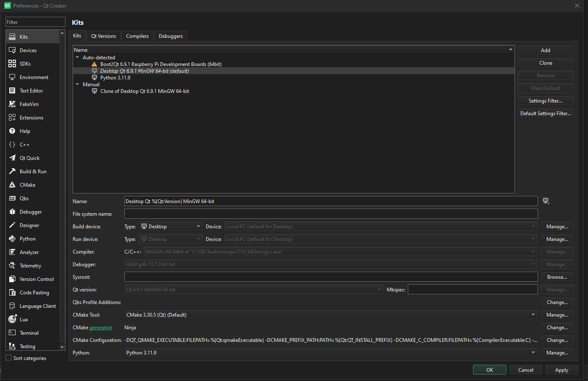Open the Build device Device combo box
The height and width of the screenshot is (381, 588).
click(x=381, y=227)
